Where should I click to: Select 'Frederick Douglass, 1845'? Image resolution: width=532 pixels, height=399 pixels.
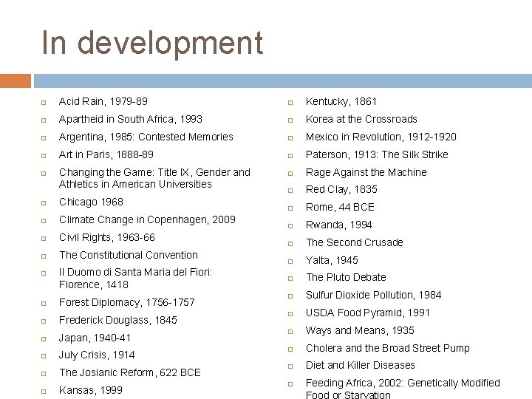(118, 320)
